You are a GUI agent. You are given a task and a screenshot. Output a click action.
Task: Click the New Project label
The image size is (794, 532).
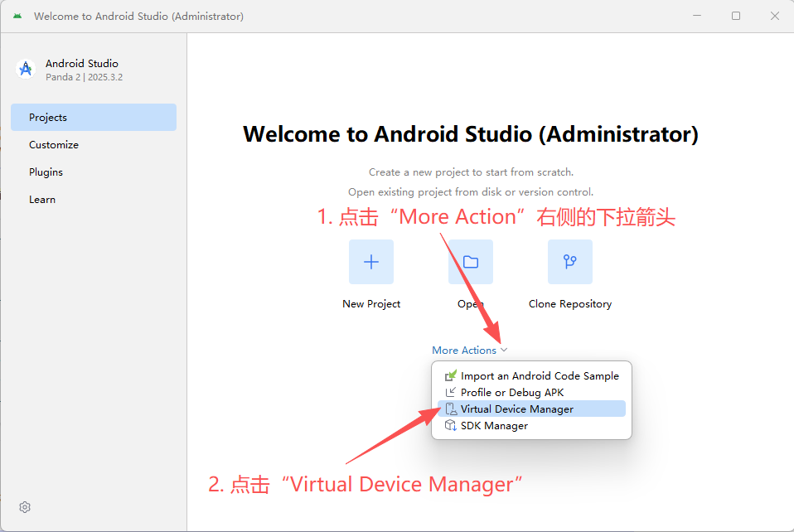(371, 304)
